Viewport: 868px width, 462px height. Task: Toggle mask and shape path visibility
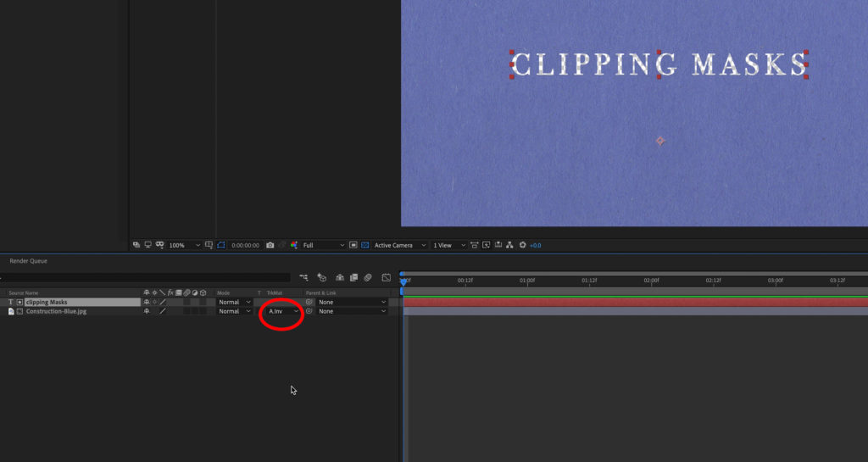coord(209,245)
